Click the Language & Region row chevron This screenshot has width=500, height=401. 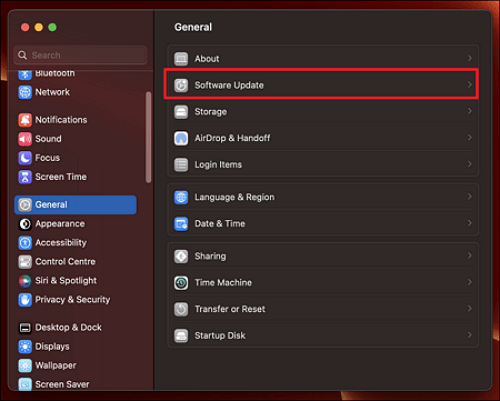point(470,197)
